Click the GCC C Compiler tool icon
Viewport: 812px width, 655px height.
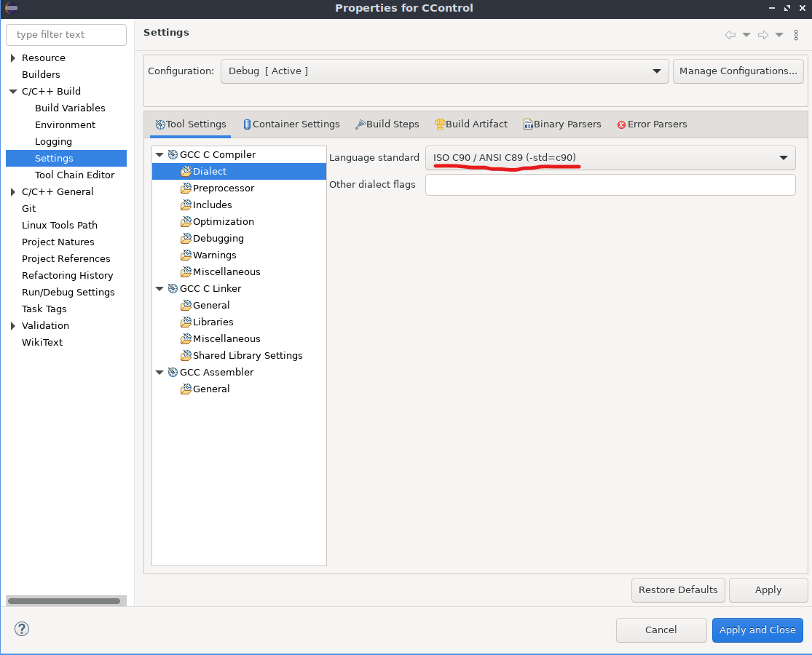(x=173, y=154)
